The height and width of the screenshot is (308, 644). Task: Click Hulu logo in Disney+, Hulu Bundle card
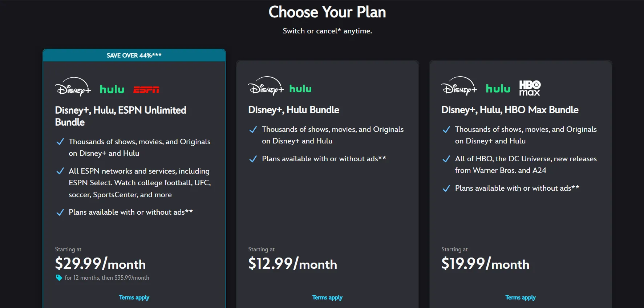pyautogui.click(x=300, y=89)
